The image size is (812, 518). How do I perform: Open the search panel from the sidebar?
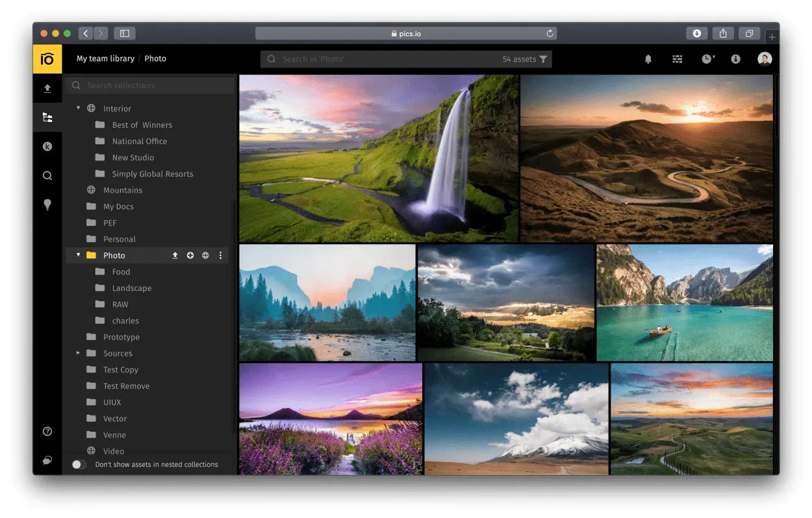[x=47, y=175]
